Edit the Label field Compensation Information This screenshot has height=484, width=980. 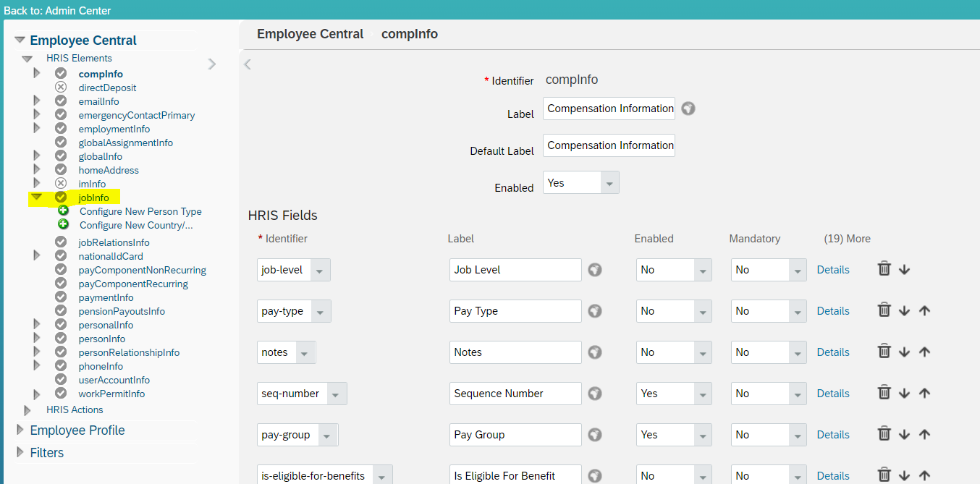609,109
